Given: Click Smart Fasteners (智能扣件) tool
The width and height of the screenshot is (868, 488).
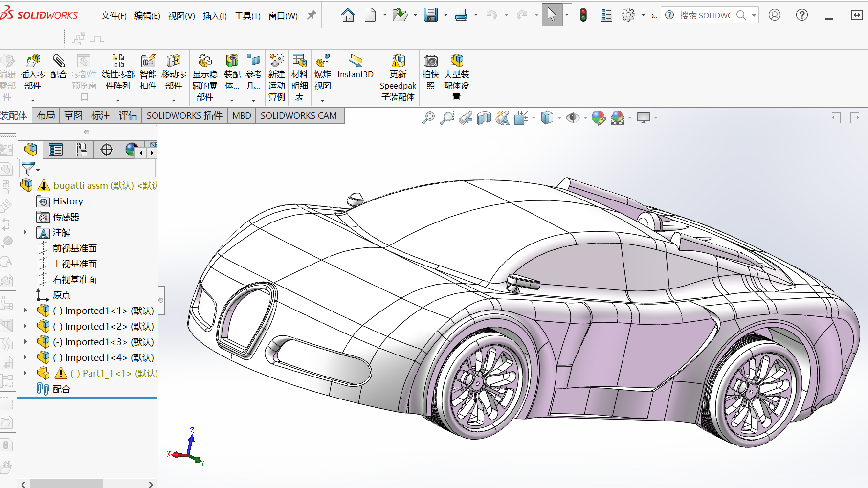Looking at the screenshot, I should click(x=148, y=72).
